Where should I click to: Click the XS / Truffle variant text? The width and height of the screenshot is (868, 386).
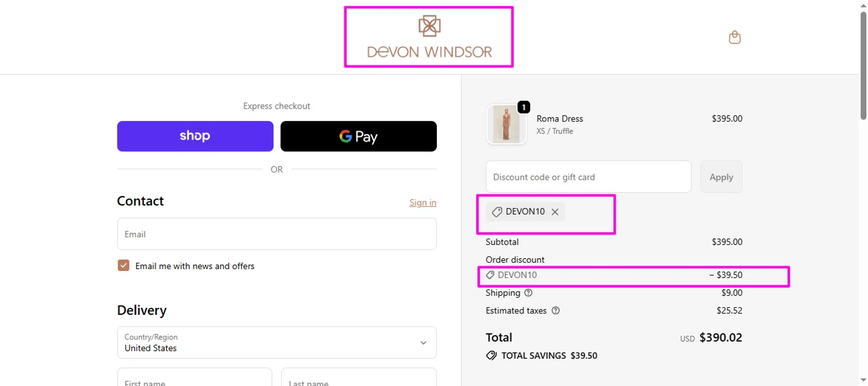(554, 131)
